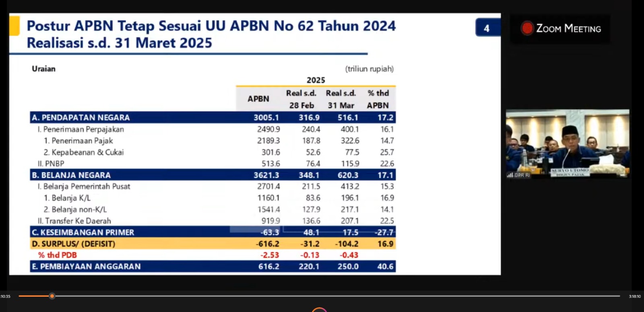Click the D. SURPLUS/ (DEFISIT) highlighted row

(x=213, y=244)
